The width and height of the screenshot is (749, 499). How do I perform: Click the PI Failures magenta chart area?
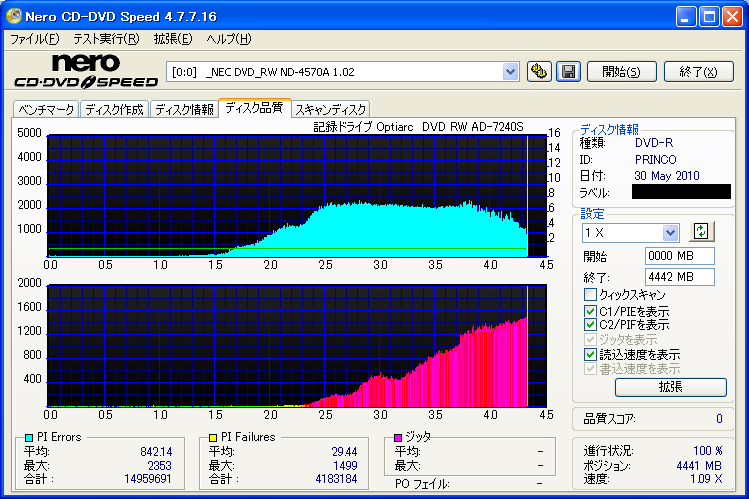pyautogui.click(x=297, y=346)
